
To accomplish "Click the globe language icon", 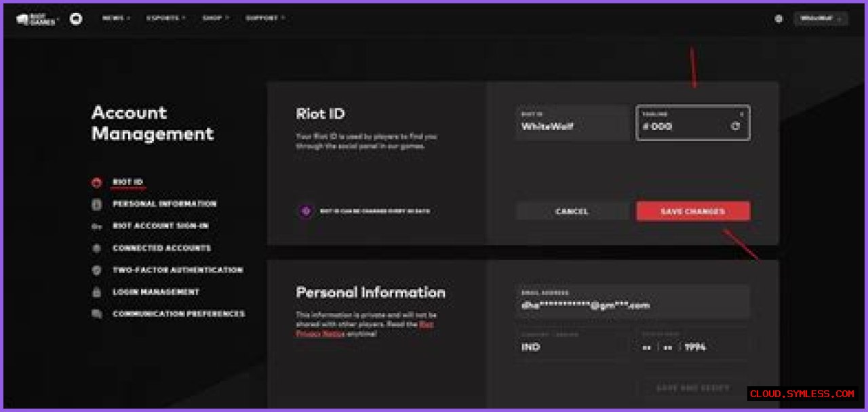I will tap(778, 19).
